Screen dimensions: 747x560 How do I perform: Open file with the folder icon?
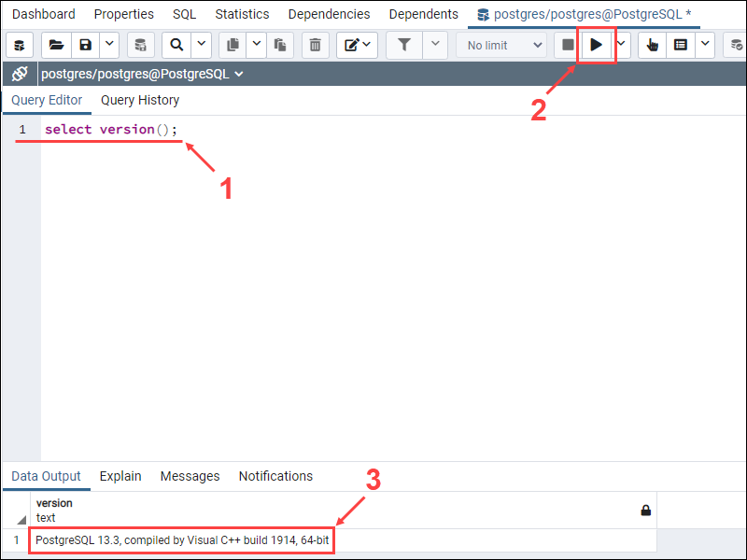coord(56,45)
